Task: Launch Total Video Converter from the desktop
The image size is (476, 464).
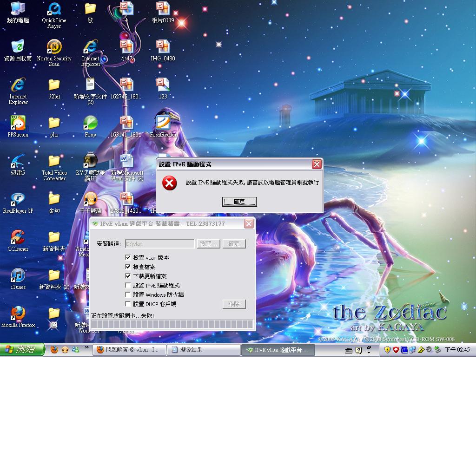Action: [54, 167]
